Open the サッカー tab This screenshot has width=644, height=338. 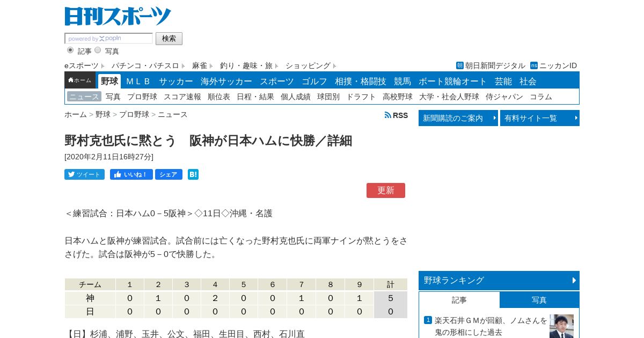click(x=176, y=82)
